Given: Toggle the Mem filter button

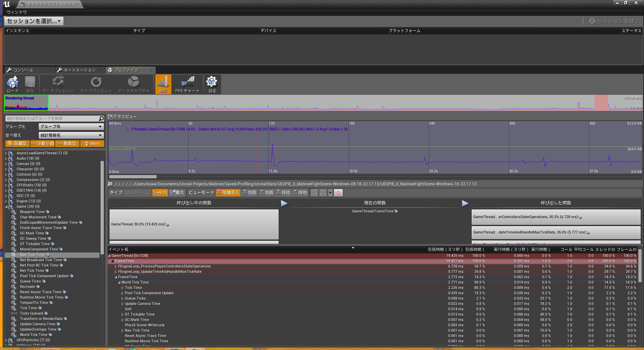Looking at the screenshot, I should point(92,144).
